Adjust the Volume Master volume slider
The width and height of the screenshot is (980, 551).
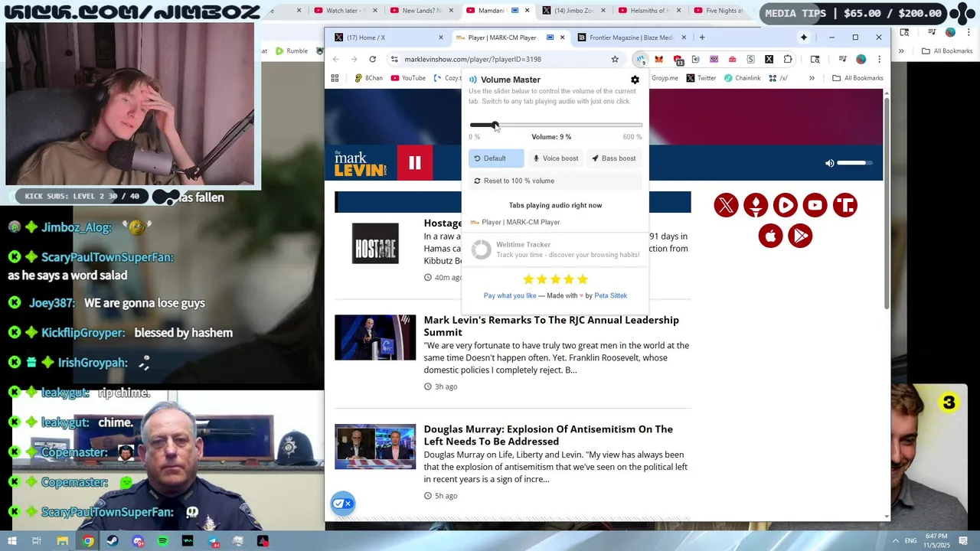[556, 125]
